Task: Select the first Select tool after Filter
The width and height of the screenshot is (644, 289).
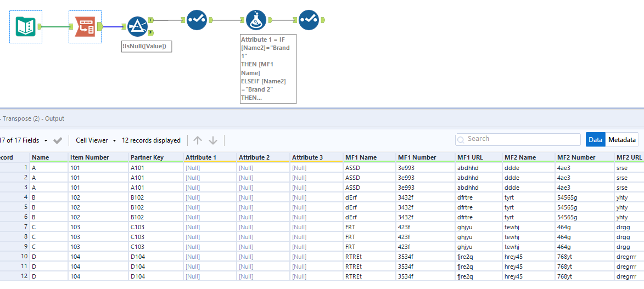Action: 197,20
